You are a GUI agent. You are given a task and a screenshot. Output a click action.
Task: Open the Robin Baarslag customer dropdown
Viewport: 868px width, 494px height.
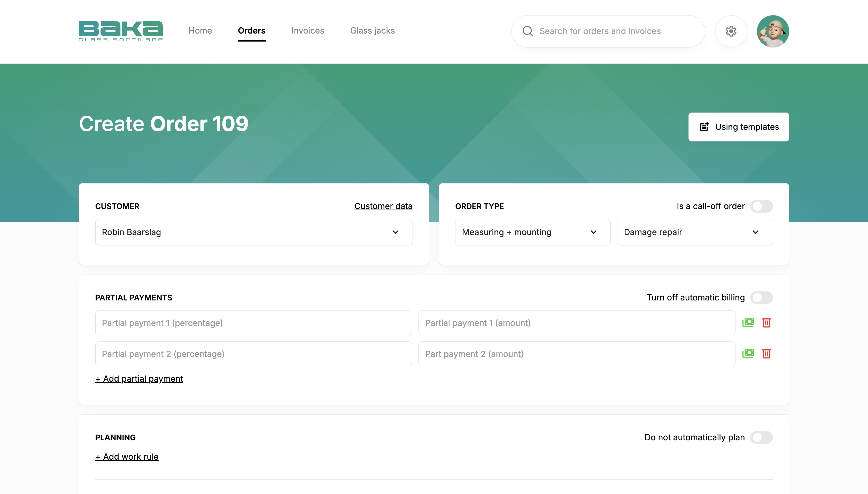[x=254, y=232]
